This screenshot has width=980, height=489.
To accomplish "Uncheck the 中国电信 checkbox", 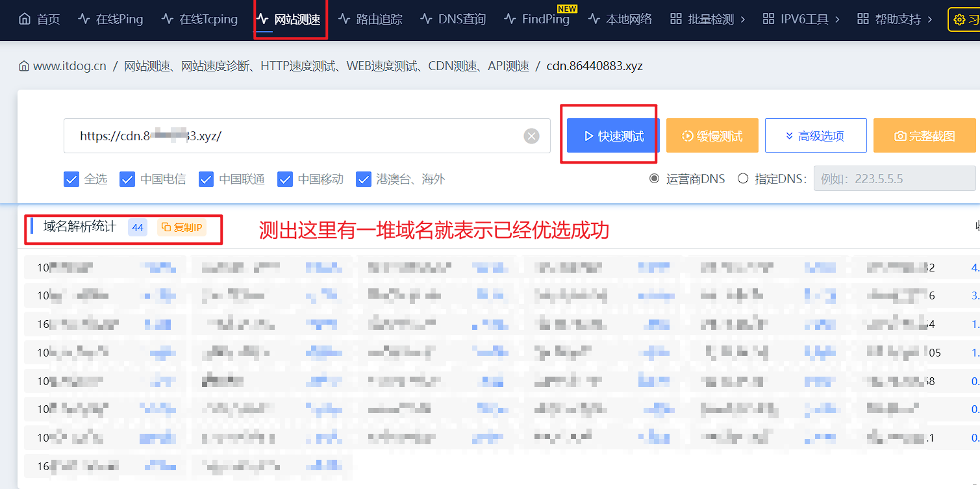I will tap(127, 179).
